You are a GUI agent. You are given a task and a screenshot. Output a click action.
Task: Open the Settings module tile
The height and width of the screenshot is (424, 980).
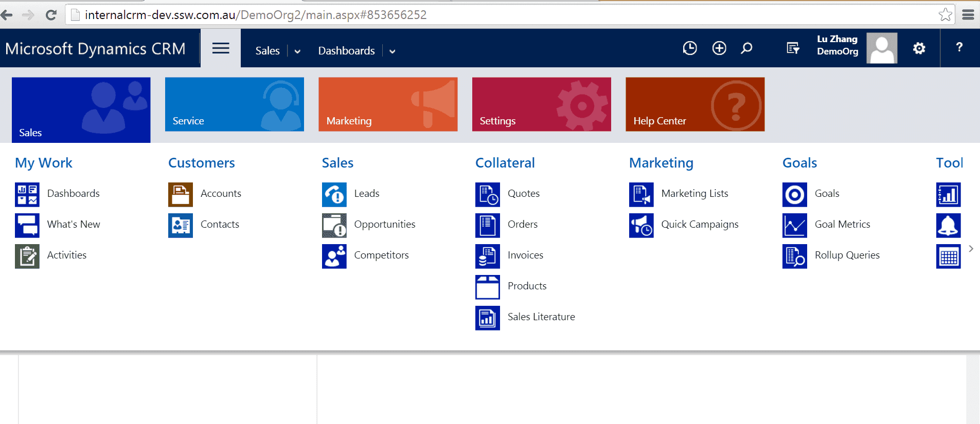[541, 104]
